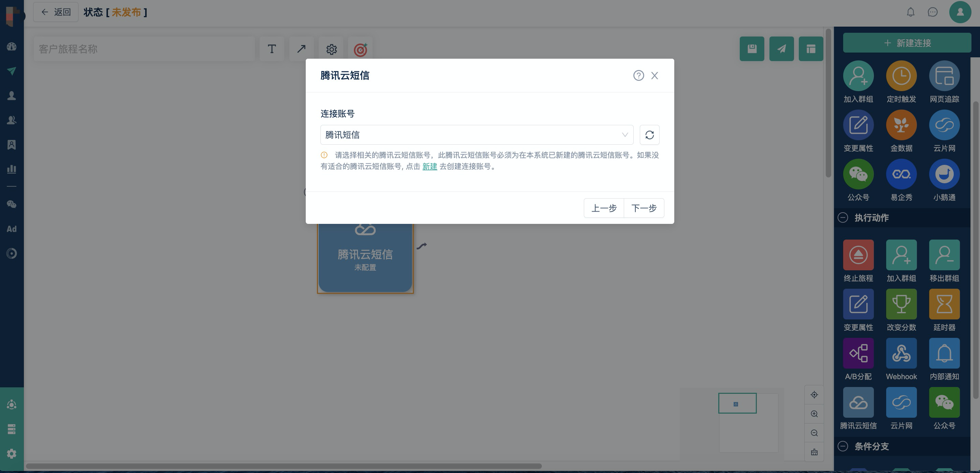
Task: Open dashboard gauge in left sidebar
Action: tap(12, 47)
